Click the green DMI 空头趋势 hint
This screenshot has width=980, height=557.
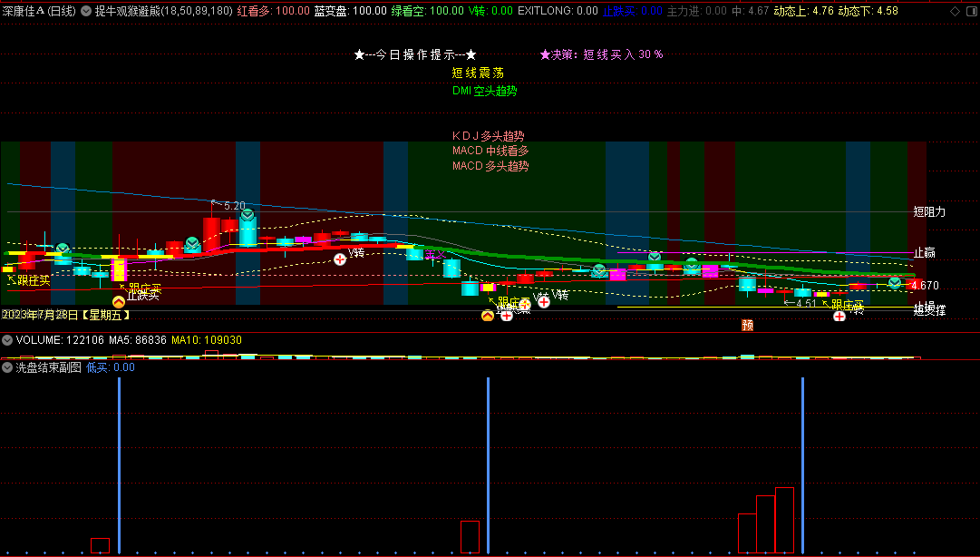pyautogui.click(x=485, y=91)
